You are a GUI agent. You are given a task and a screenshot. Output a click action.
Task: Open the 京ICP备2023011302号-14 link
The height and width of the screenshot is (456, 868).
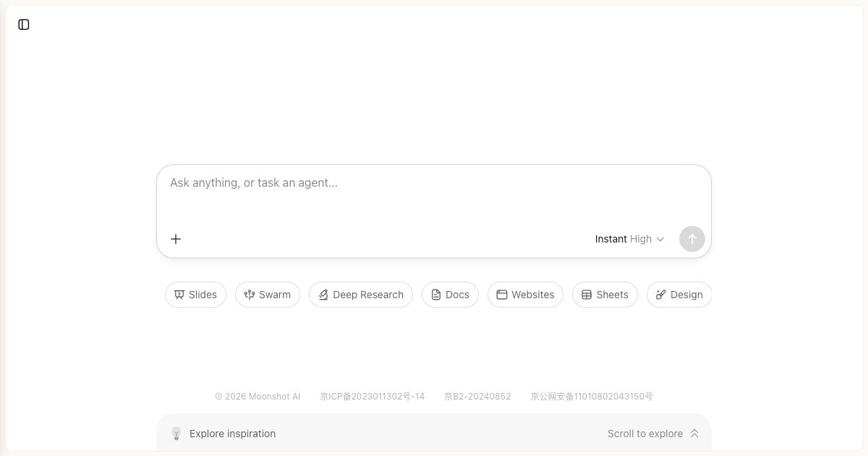click(x=373, y=397)
